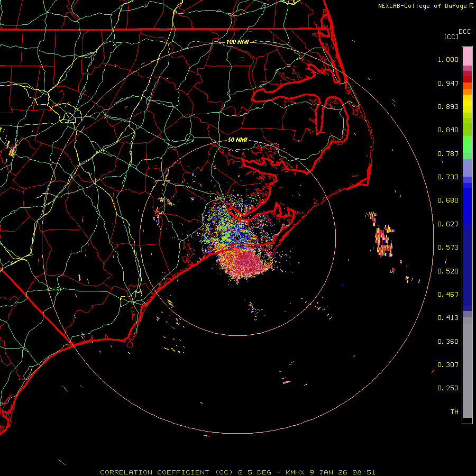Select the 0.733 color scale value
The image size is (476, 476).
point(448,177)
